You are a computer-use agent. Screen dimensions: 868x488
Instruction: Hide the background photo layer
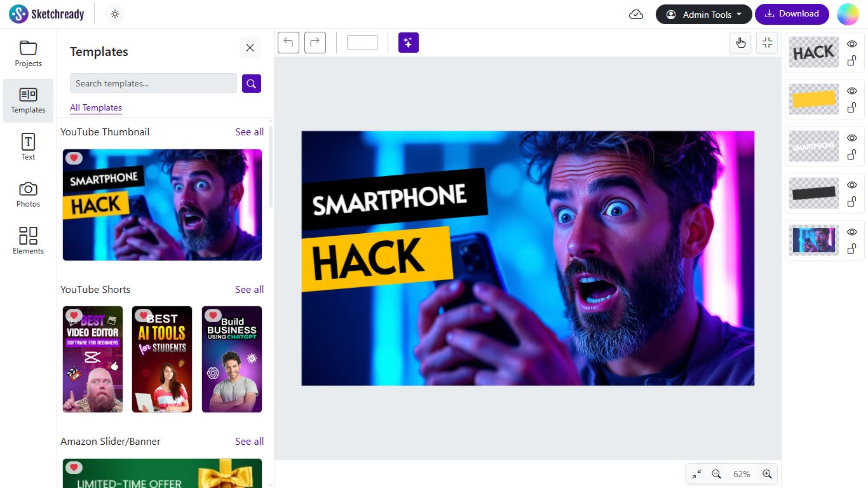point(852,232)
